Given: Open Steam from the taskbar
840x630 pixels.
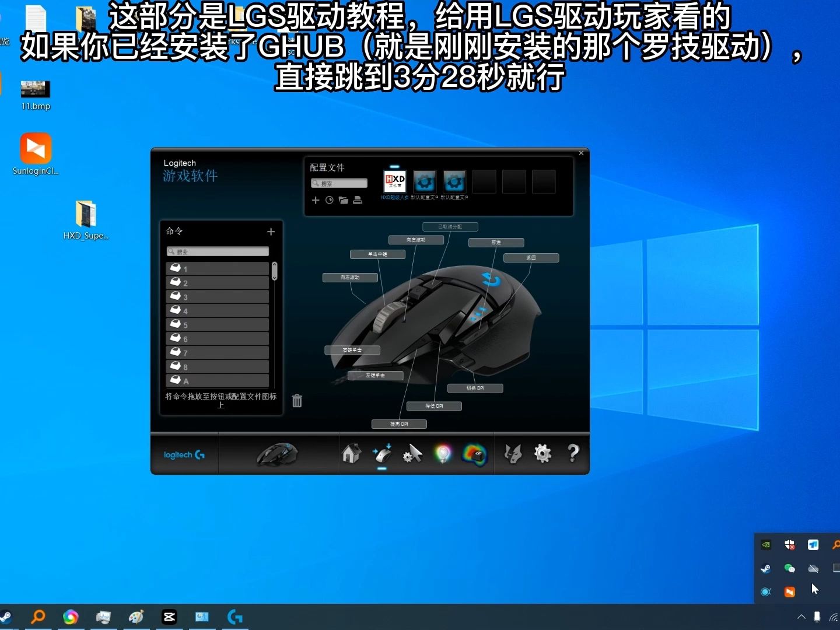Looking at the screenshot, I should pyautogui.click(x=6, y=617).
